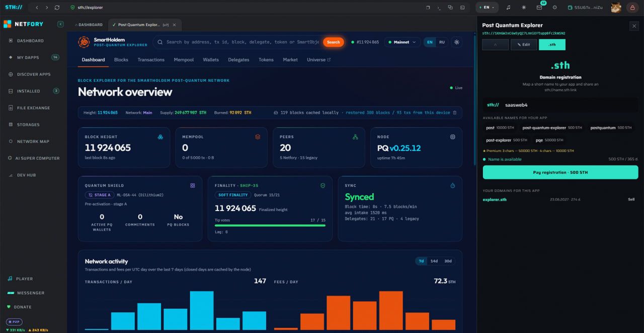Switch to the Delegates tab
The image size is (644, 333).
click(x=238, y=59)
